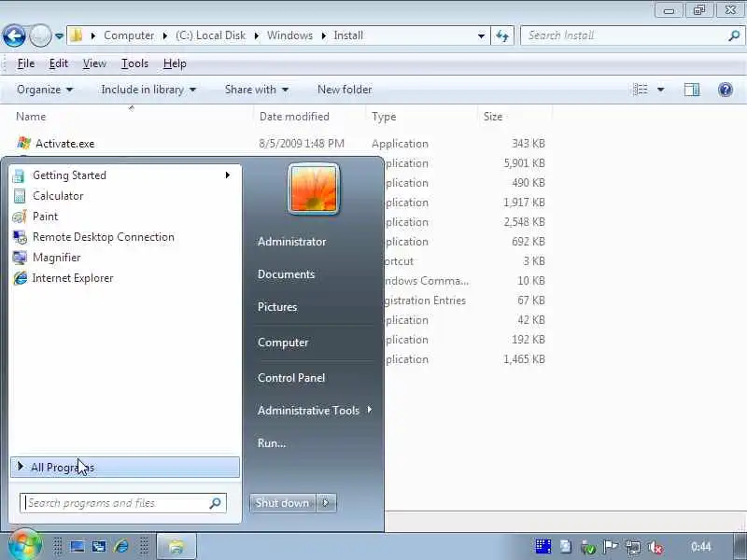Open the view options dropdown arrow

click(x=661, y=90)
